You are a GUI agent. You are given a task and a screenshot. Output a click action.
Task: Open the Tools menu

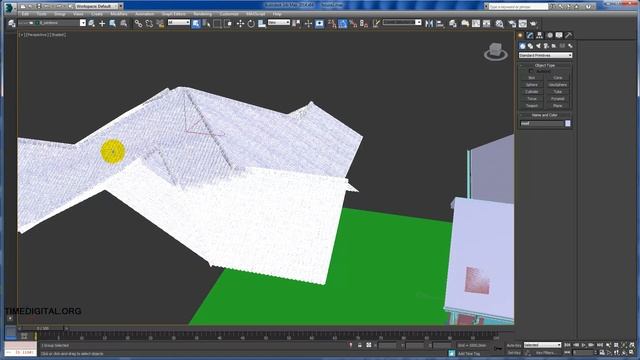pos(42,14)
